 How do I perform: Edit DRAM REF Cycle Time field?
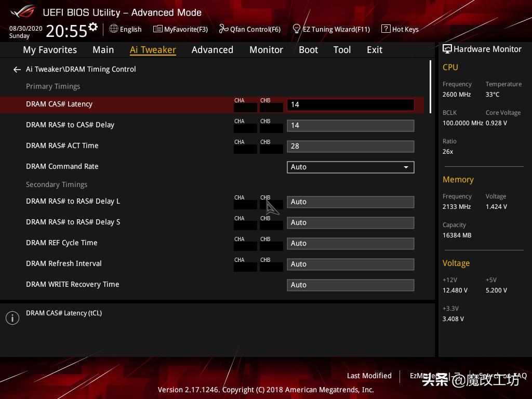click(x=351, y=243)
